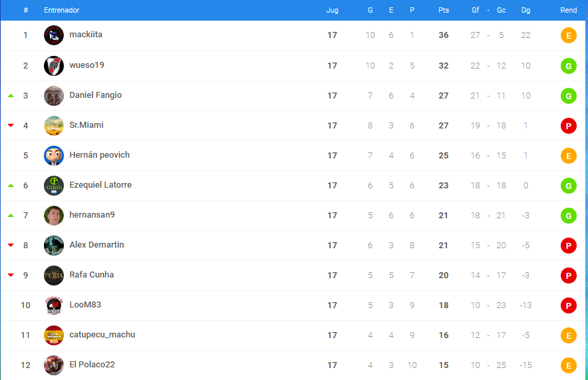This screenshot has height=380, width=588.
Task: Click hernansan9's photo avatar
Action: pos(54,216)
